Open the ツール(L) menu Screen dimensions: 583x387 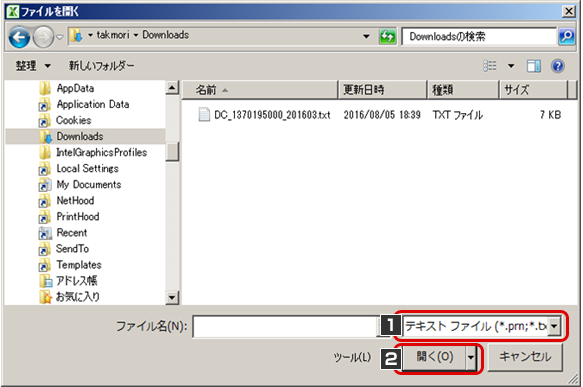(352, 358)
